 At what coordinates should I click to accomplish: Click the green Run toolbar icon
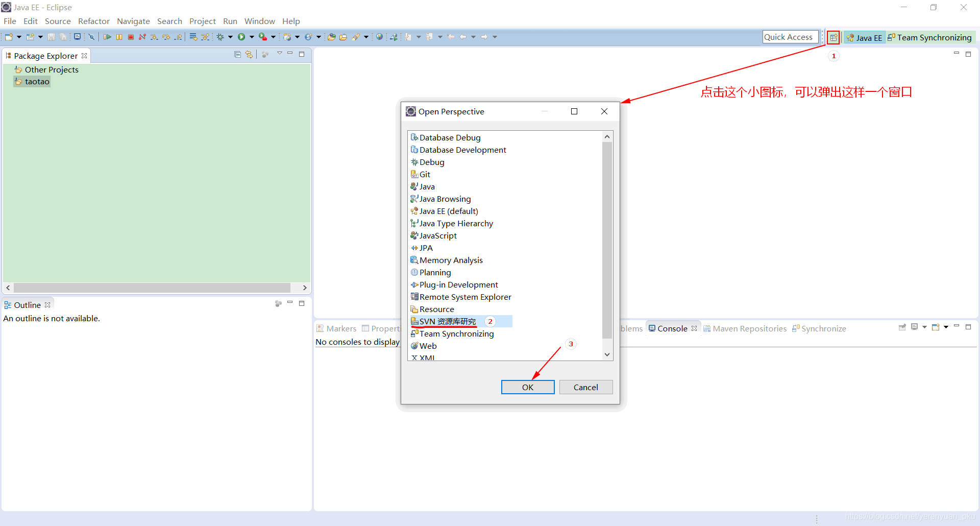click(241, 37)
